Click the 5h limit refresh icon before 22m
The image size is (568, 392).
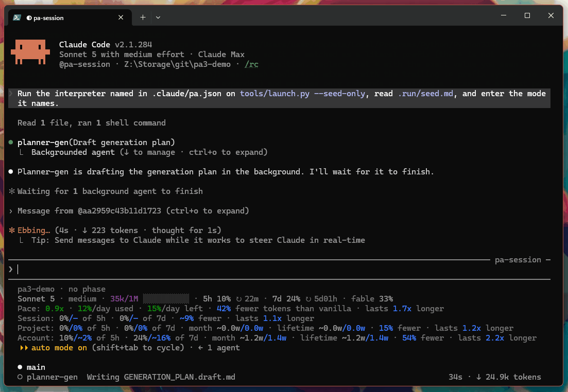pos(239,299)
